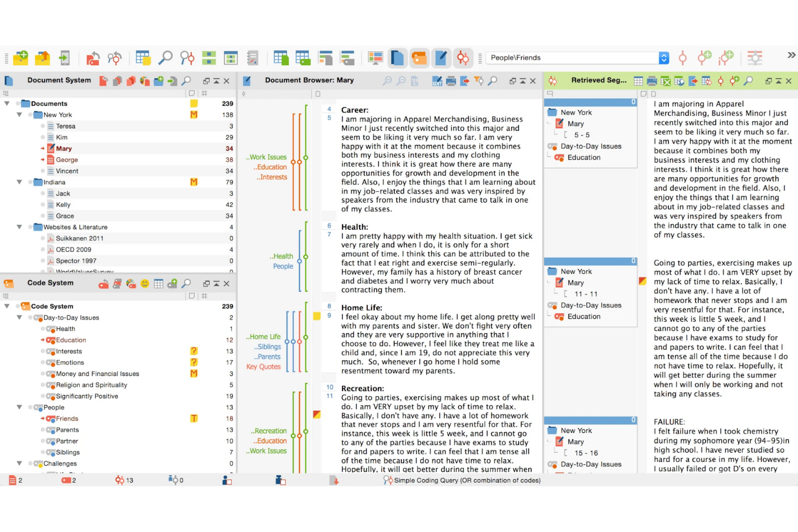Click the Retrieved Segments panel title
Viewport: 798px width, 532px height.
[598, 80]
